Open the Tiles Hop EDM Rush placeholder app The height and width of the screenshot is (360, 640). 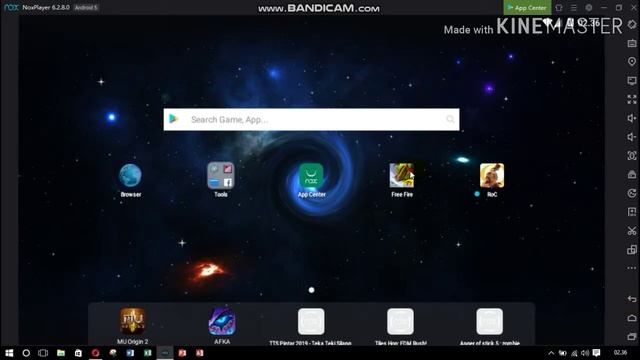400,322
